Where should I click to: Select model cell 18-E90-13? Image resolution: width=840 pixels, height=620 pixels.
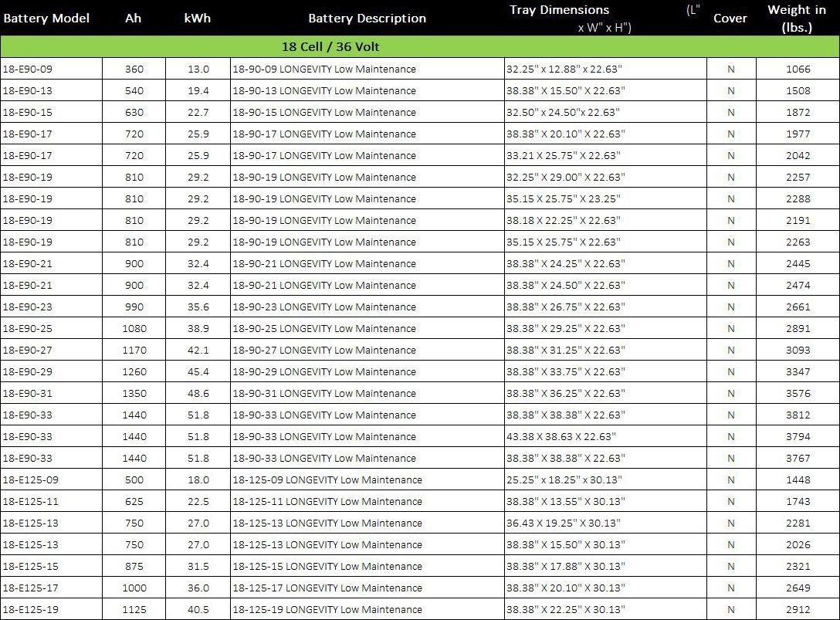point(27,90)
